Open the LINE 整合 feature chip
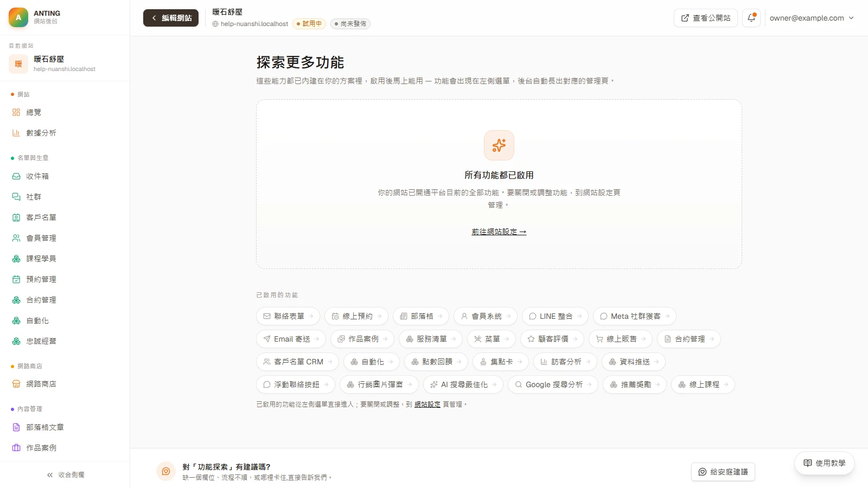The height and width of the screenshot is (488, 868). click(556, 316)
